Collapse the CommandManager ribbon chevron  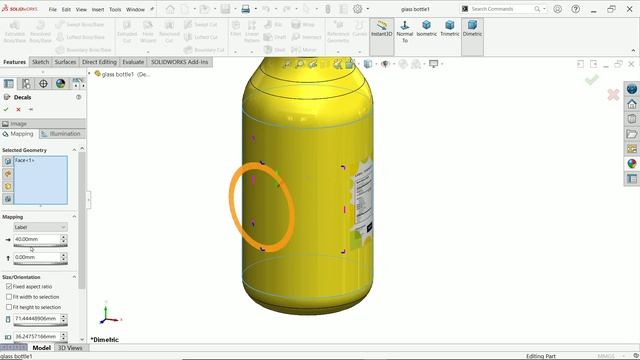[633, 51]
